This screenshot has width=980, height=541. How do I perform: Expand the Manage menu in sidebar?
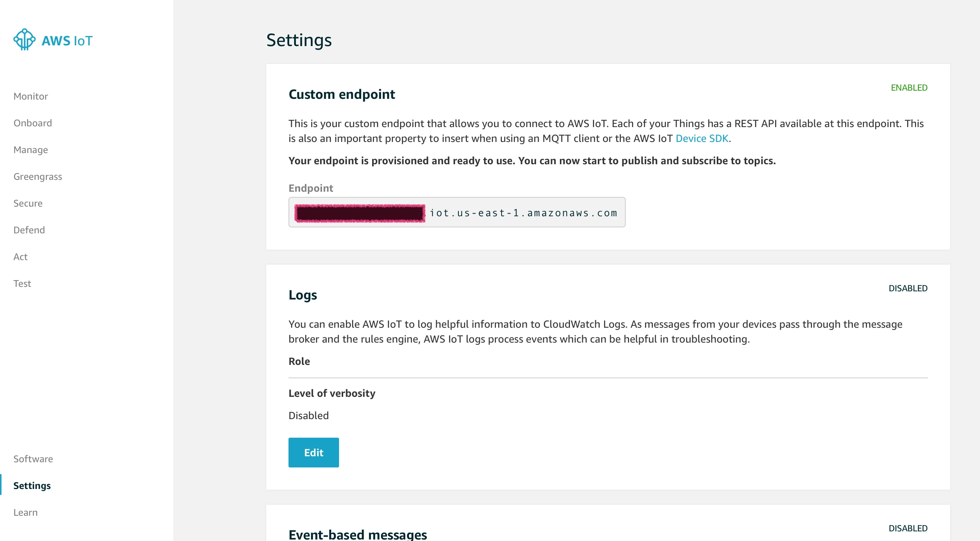(30, 150)
